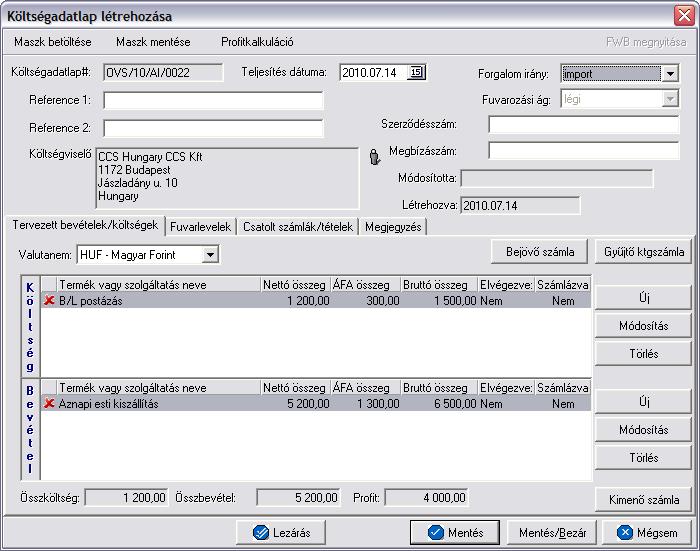700x551 pixels.
Task: Click the Kimenő számla button
Action: click(x=644, y=500)
